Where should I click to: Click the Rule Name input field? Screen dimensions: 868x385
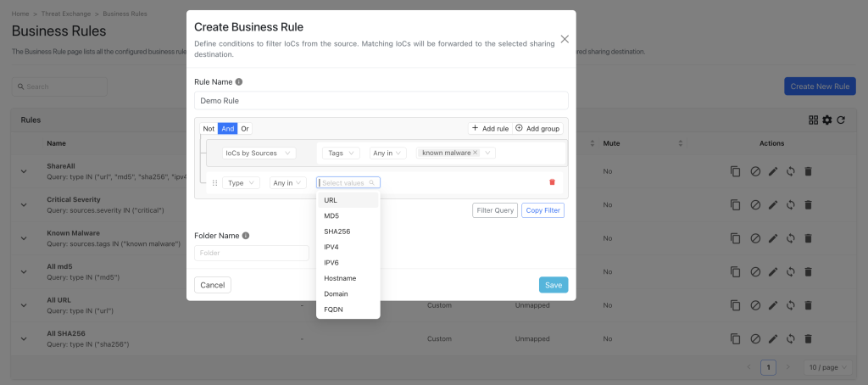pyautogui.click(x=381, y=101)
